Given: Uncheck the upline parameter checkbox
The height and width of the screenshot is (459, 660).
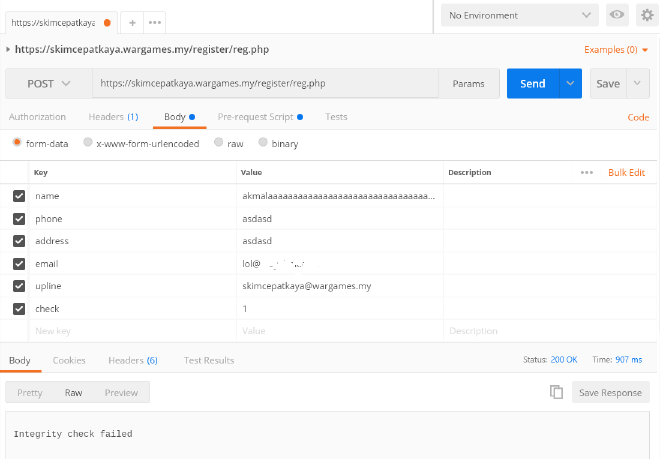Looking at the screenshot, I should pyautogui.click(x=19, y=286).
